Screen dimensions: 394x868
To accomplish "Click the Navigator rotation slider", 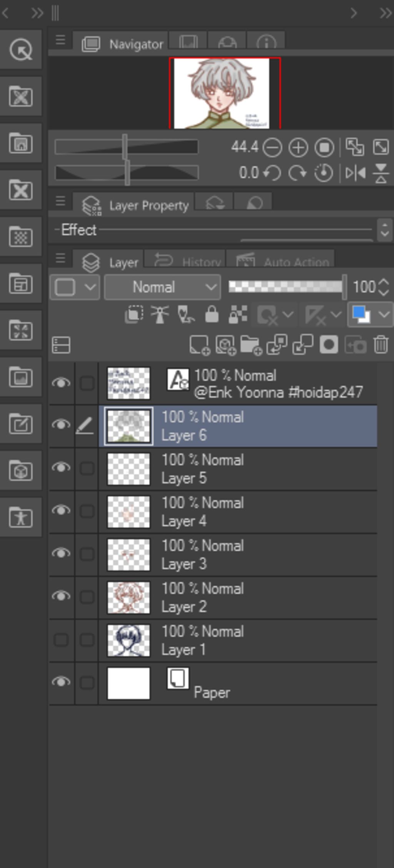I will [126, 172].
